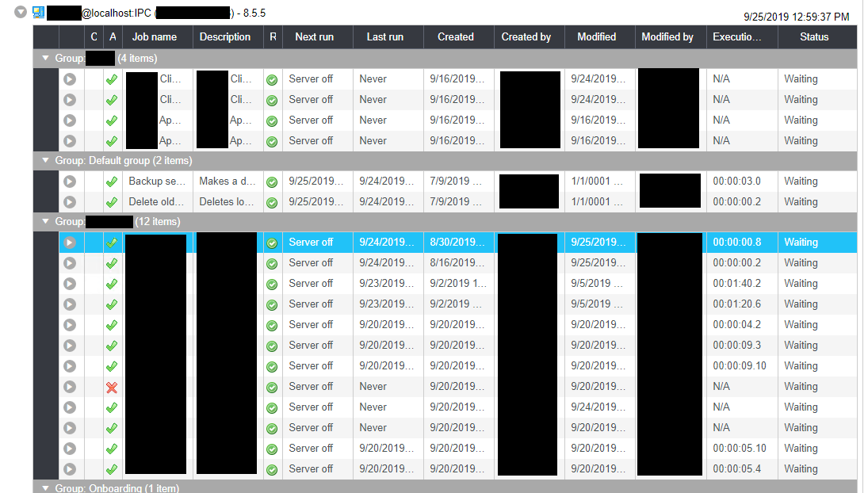Viewport: 868px width, 493px height.
Task: Toggle the active checkmark on the Backup job
Action: tap(112, 182)
